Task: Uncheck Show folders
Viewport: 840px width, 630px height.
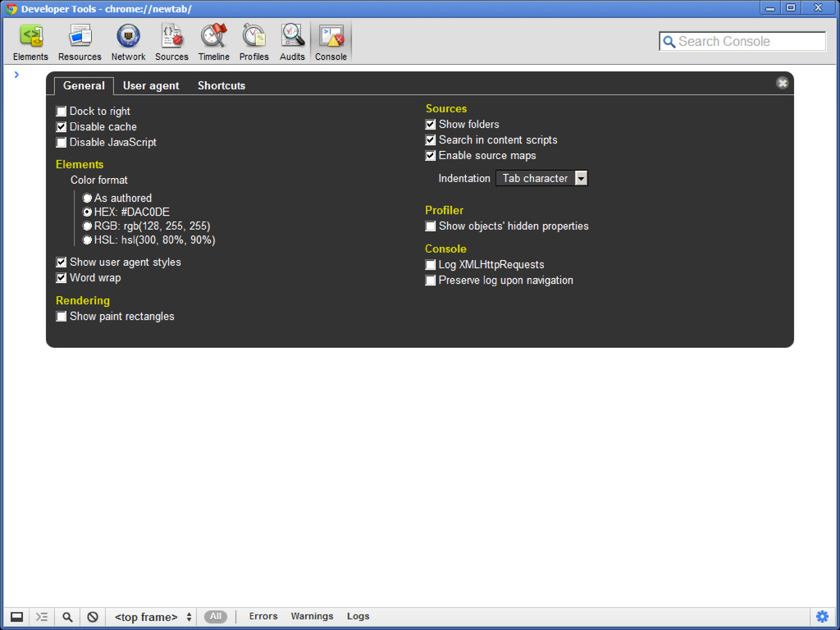Action: [430, 125]
